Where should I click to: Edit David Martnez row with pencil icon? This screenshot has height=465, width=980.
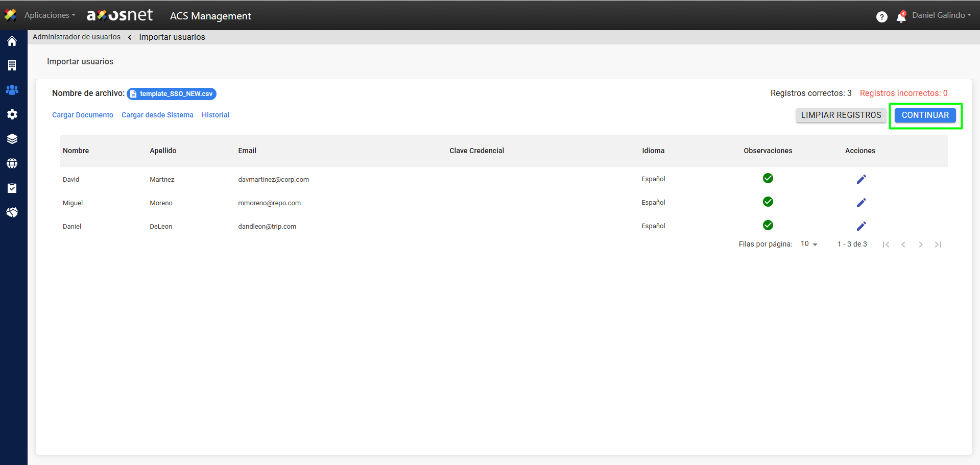(861, 179)
